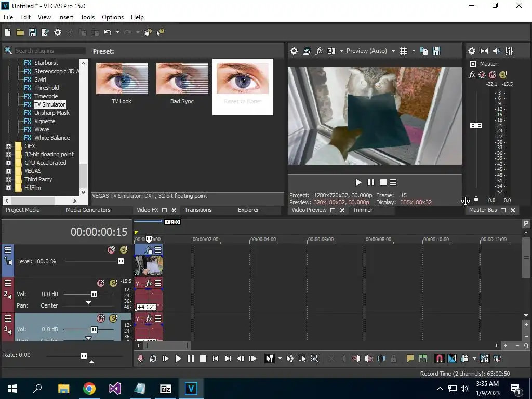This screenshot has width=532, height=399.
Task: Solo video track 1
Action: pos(124,250)
